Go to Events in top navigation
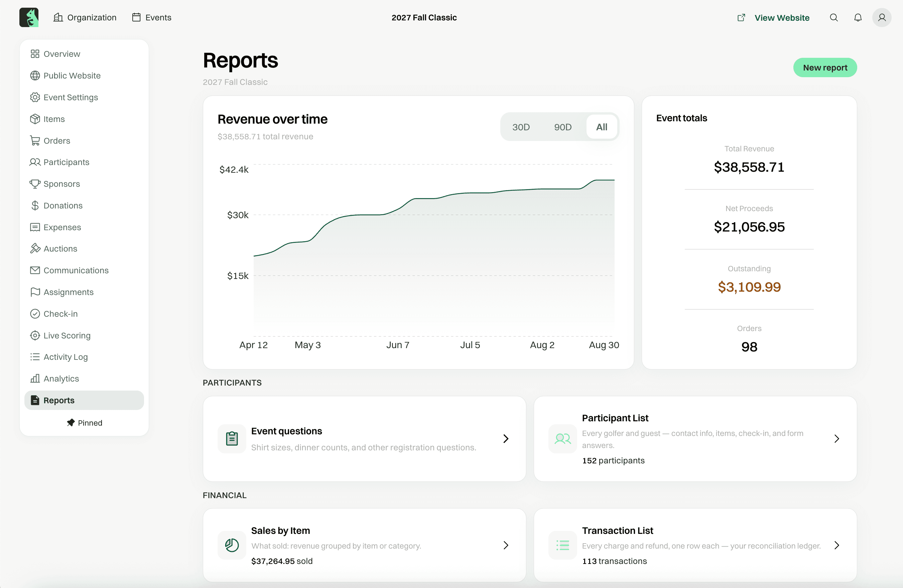 152,17
